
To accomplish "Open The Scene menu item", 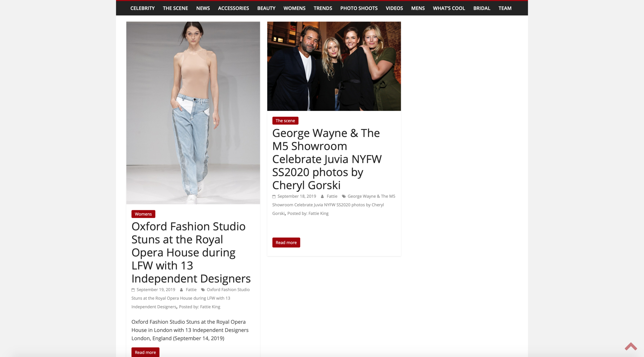I will click(x=175, y=8).
